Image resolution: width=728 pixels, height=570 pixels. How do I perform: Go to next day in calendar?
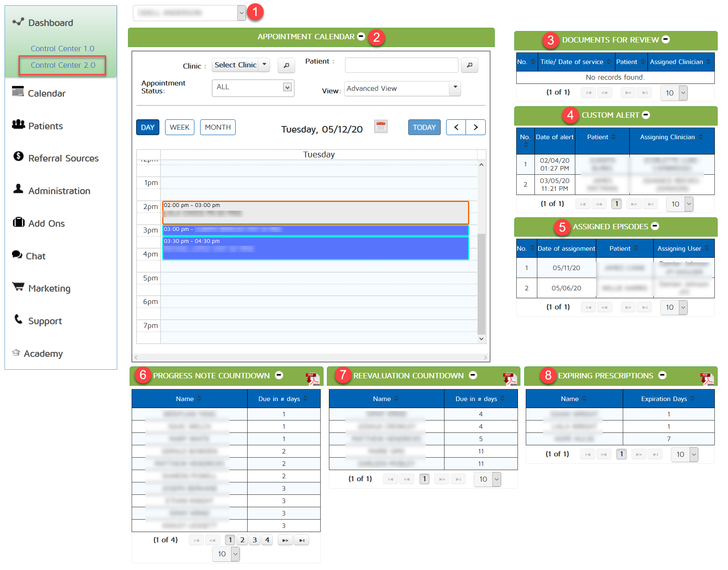point(475,127)
